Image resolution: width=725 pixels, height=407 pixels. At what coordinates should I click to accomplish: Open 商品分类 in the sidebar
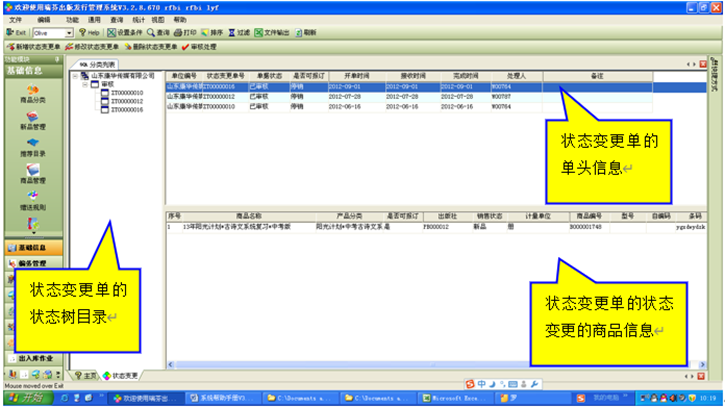click(x=30, y=96)
